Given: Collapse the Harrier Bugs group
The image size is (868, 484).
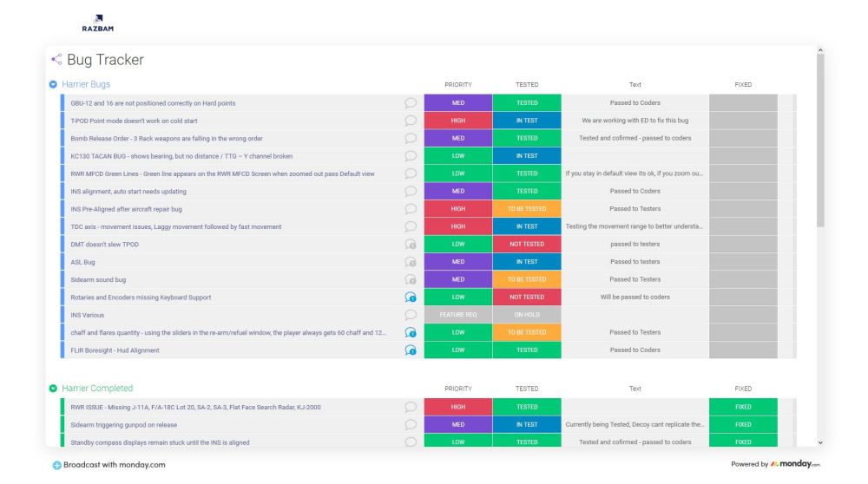Looking at the screenshot, I should tap(53, 84).
